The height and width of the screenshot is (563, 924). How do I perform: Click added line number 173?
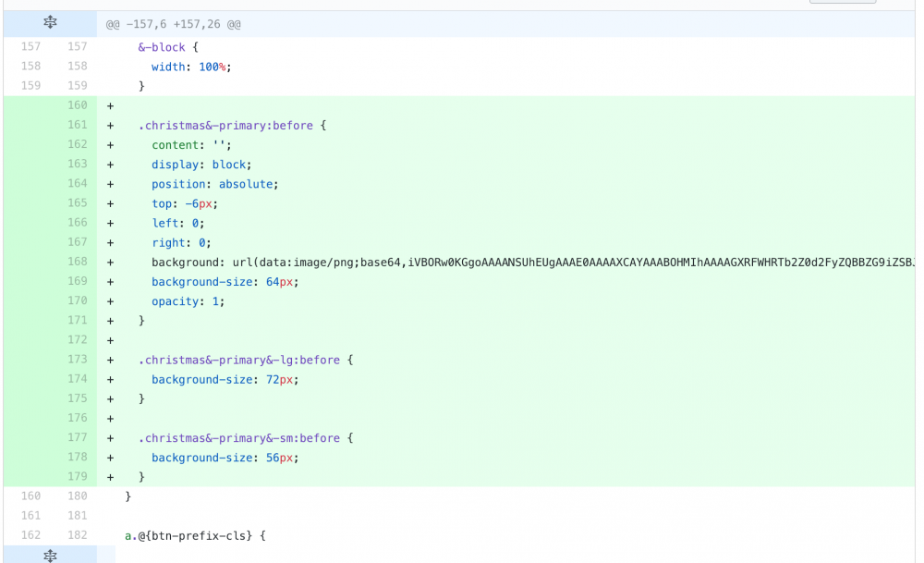coord(77,360)
